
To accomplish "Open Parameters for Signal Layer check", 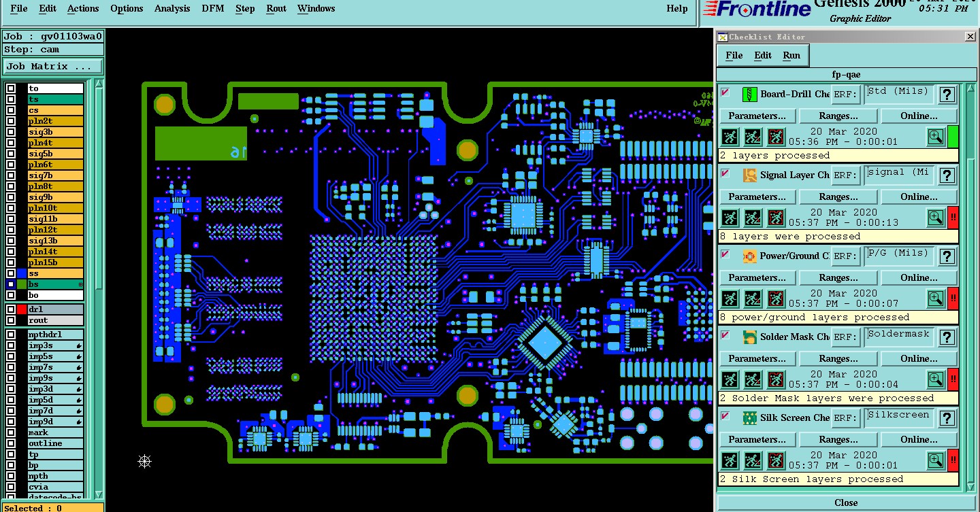I will [x=757, y=197].
